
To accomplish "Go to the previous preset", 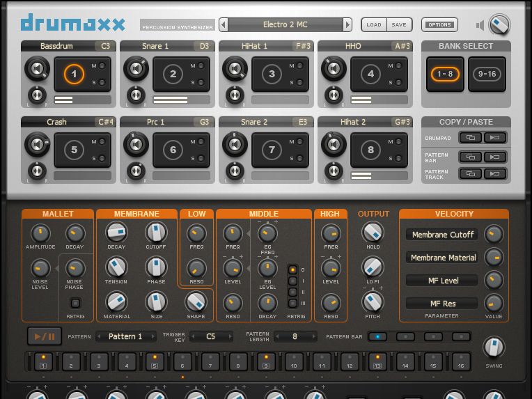I will [224, 25].
